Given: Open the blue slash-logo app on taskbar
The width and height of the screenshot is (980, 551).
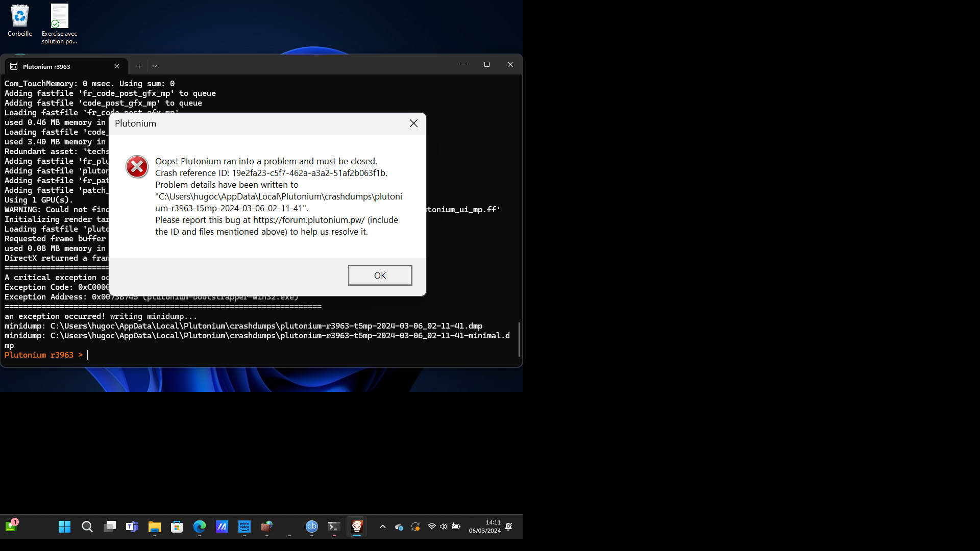Looking at the screenshot, I should tap(222, 527).
